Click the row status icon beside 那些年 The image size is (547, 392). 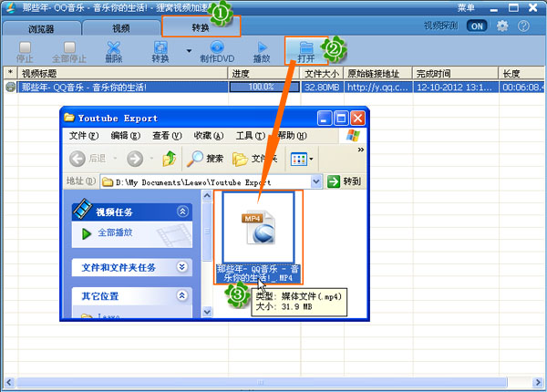click(x=11, y=88)
